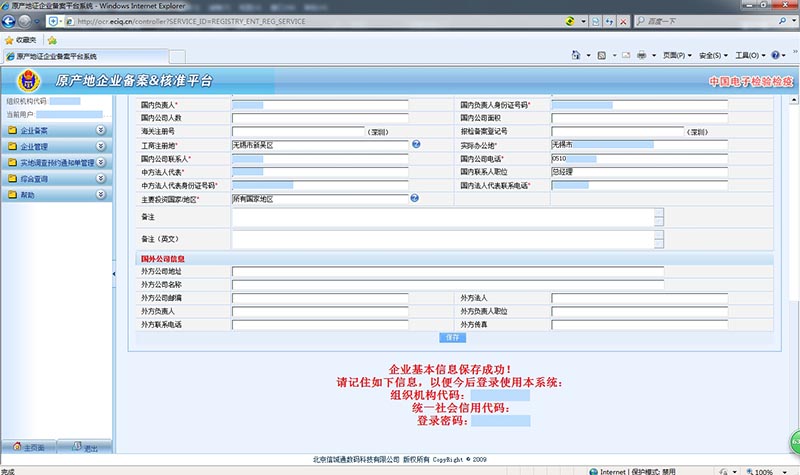This screenshot has width=800, height=475.
Task: Open the 工具(O) toolbar menu
Action: pos(751,56)
